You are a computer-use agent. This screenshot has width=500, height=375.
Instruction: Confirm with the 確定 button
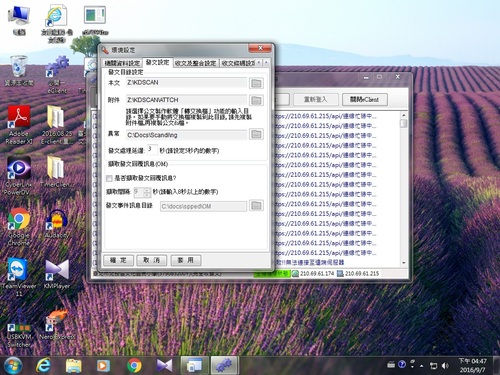(x=118, y=260)
